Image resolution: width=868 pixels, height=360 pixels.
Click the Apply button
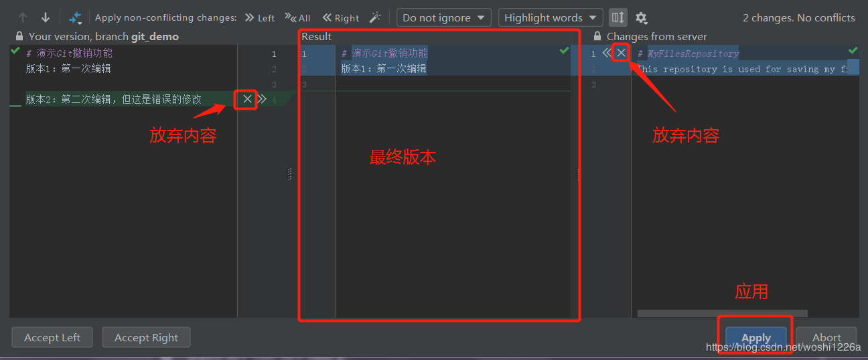click(x=756, y=337)
